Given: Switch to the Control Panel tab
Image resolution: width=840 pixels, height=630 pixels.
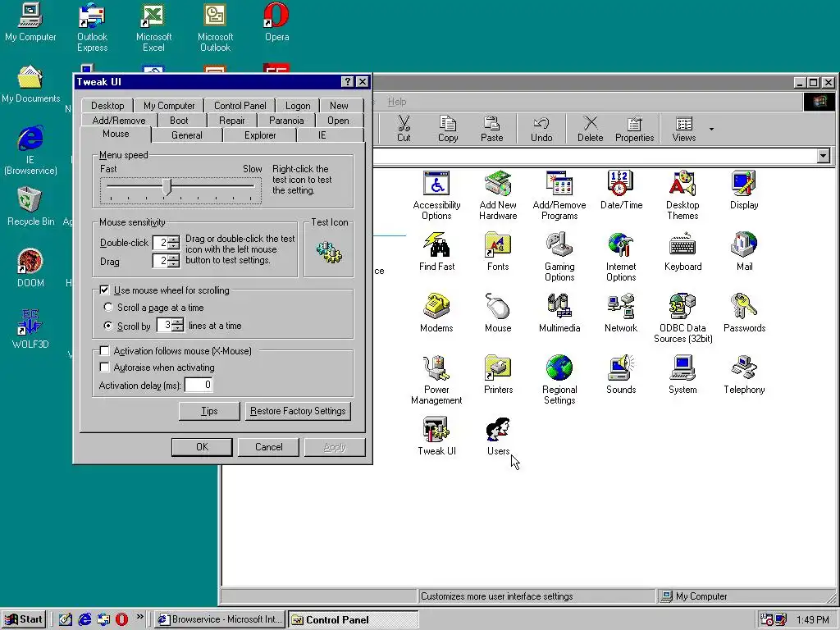Looking at the screenshot, I should tap(240, 106).
